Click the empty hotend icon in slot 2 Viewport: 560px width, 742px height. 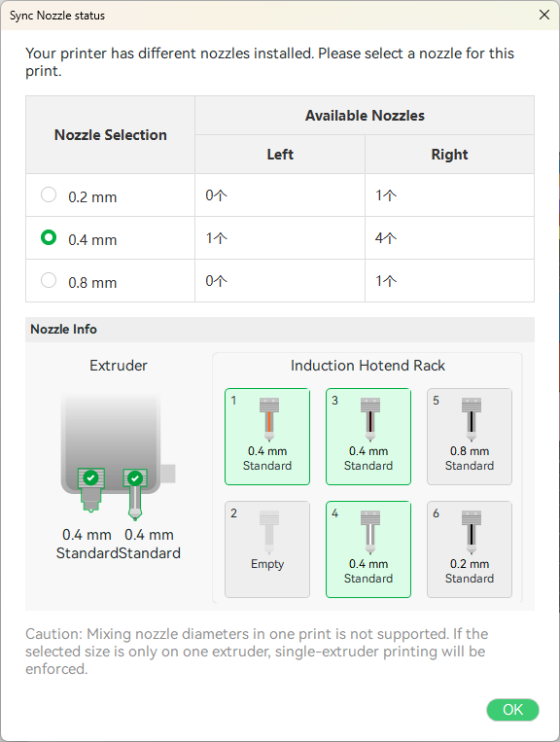click(x=268, y=532)
